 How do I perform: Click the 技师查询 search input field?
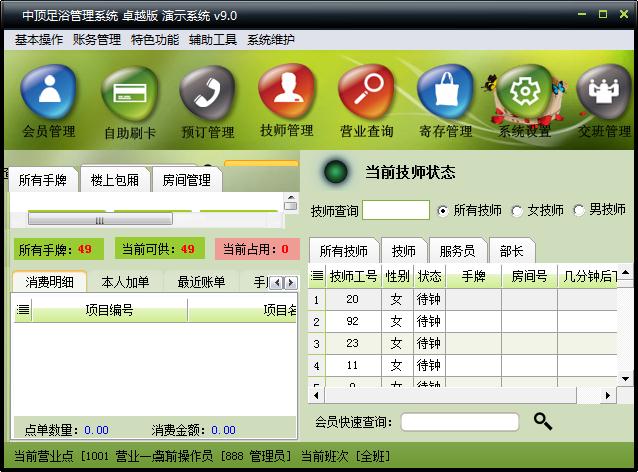[x=396, y=210]
